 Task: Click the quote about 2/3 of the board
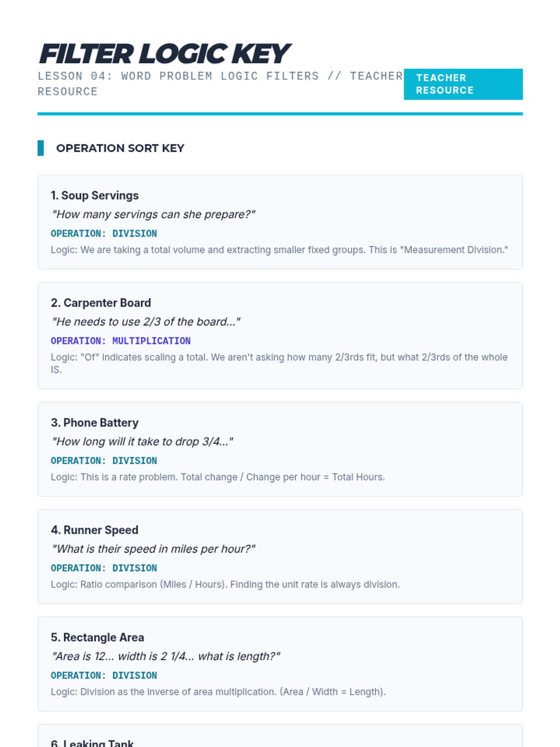click(x=146, y=322)
